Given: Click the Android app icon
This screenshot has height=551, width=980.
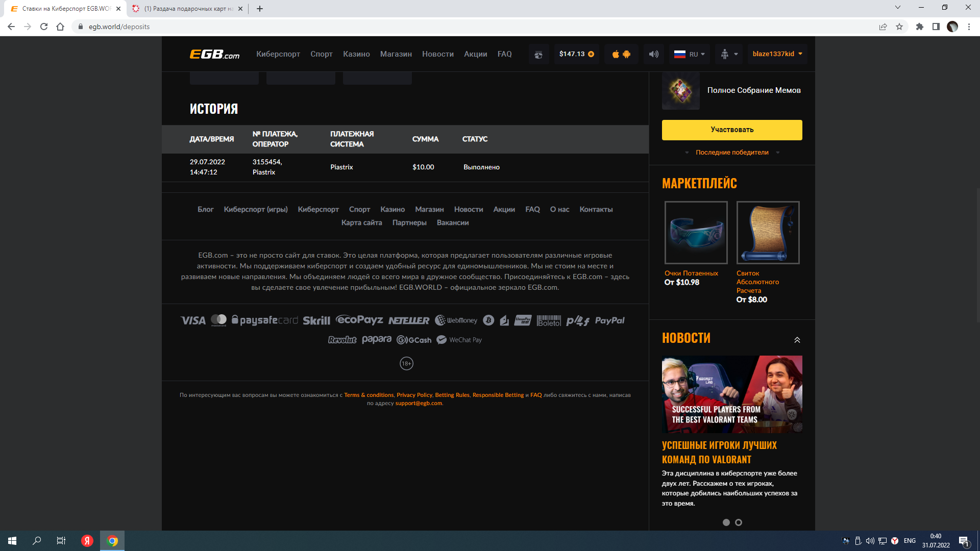Looking at the screenshot, I should pos(627,54).
